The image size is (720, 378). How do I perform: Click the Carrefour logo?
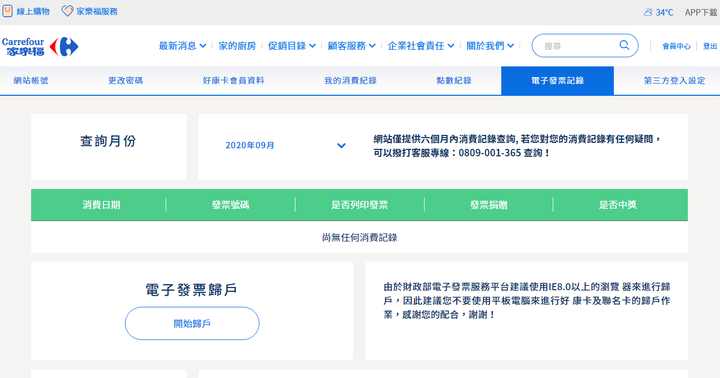click(x=40, y=46)
